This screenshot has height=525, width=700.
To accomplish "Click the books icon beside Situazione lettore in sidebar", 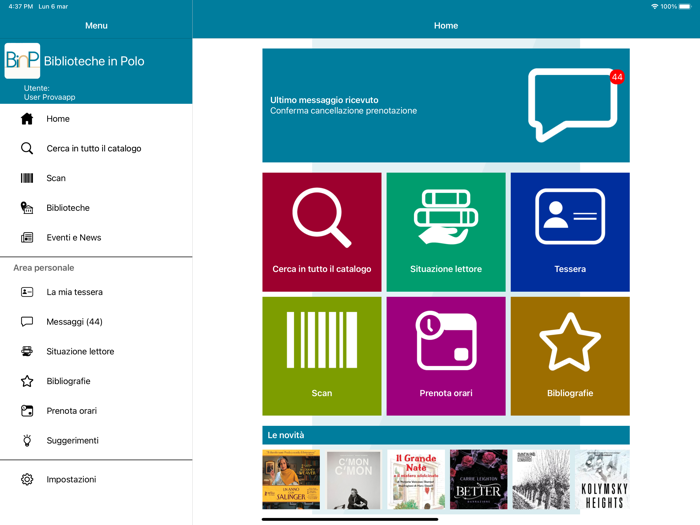I will (x=27, y=351).
